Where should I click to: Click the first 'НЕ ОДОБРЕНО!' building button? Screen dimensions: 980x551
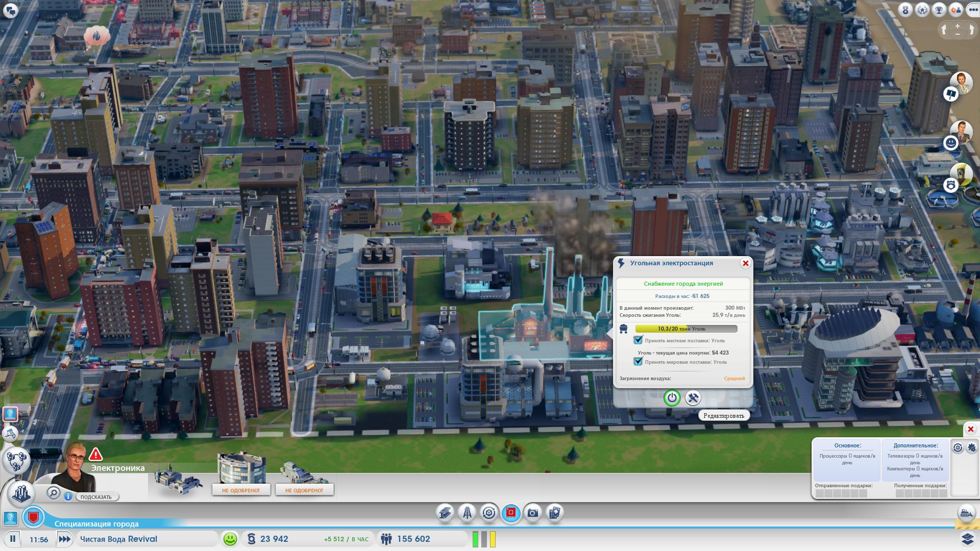[x=241, y=490]
